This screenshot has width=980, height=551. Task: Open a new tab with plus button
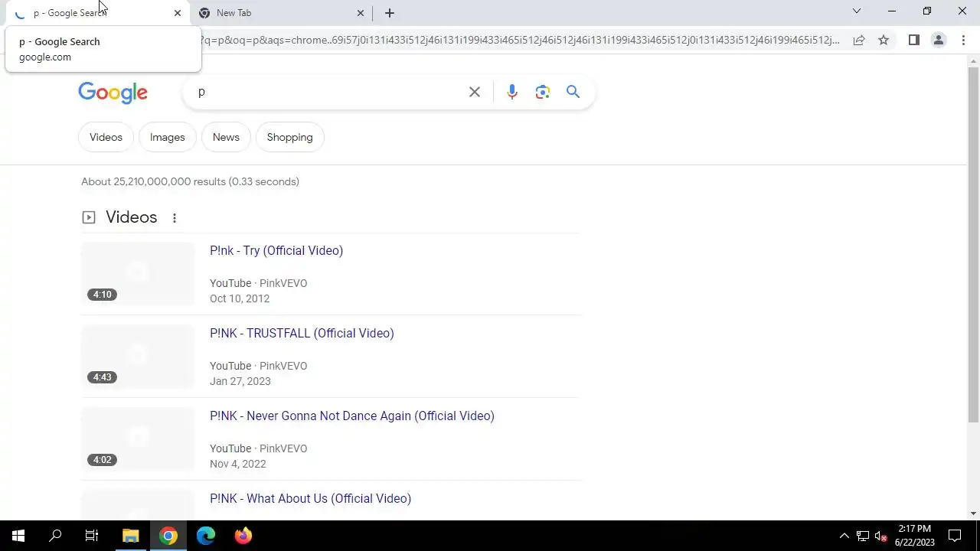click(x=389, y=13)
